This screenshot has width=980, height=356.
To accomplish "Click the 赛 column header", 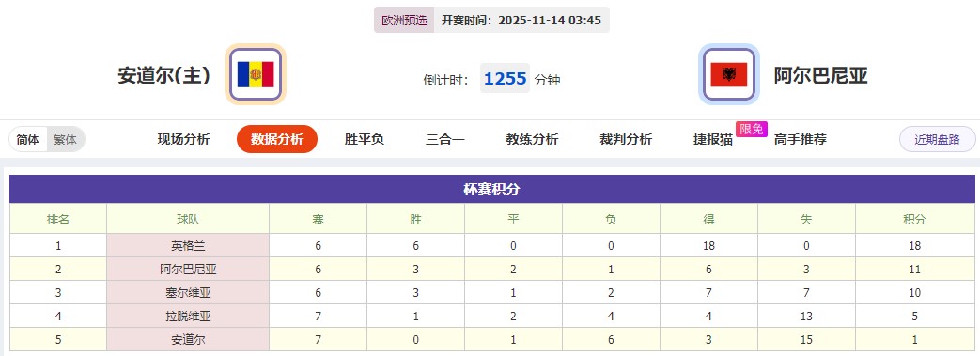I will tap(319, 219).
